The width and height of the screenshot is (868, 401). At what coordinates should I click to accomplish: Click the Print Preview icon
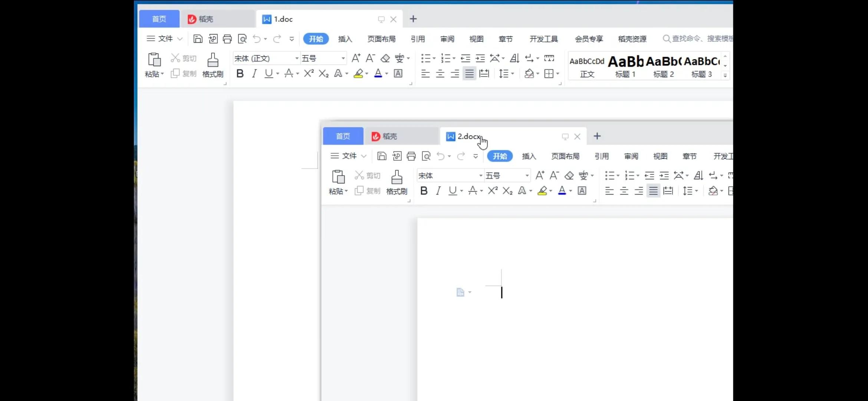(242, 39)
